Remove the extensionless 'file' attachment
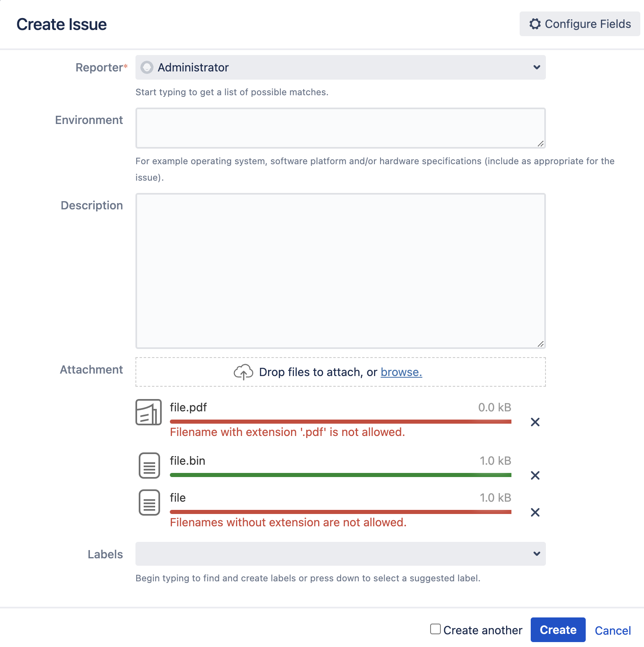 coord(535,512)
